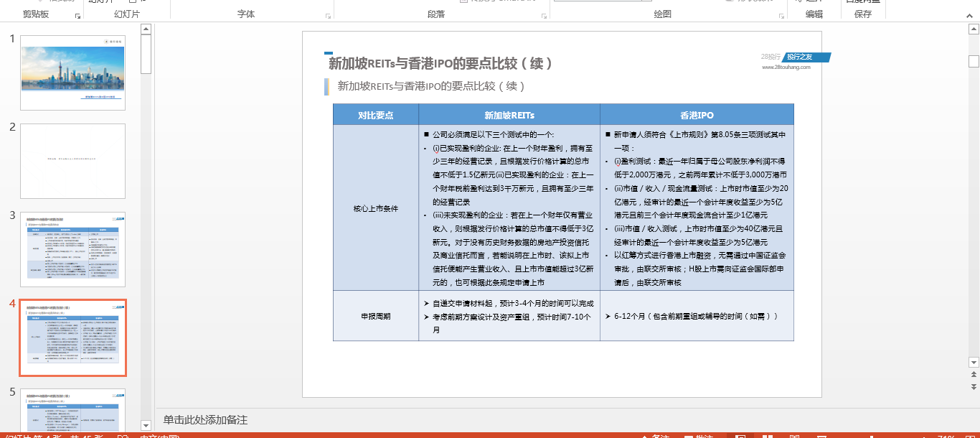The width and height of the screenshot is (980, 438).
Task: Click the '投行之友' blue logo badge
Action: [806, 57]
